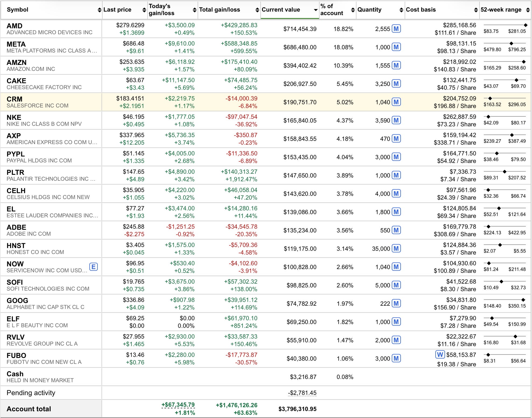Click the M badge in CAKE row

(x=396, y=83)
